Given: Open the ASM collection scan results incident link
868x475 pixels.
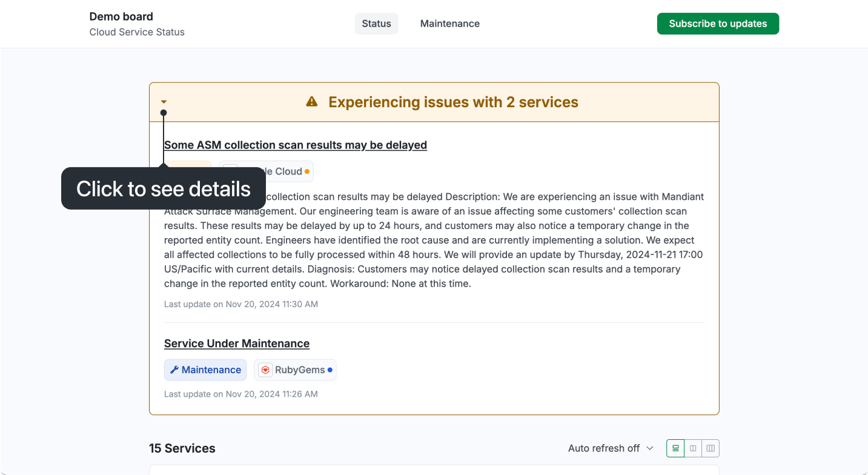Looking at the screenshot, I should (296, 145).
